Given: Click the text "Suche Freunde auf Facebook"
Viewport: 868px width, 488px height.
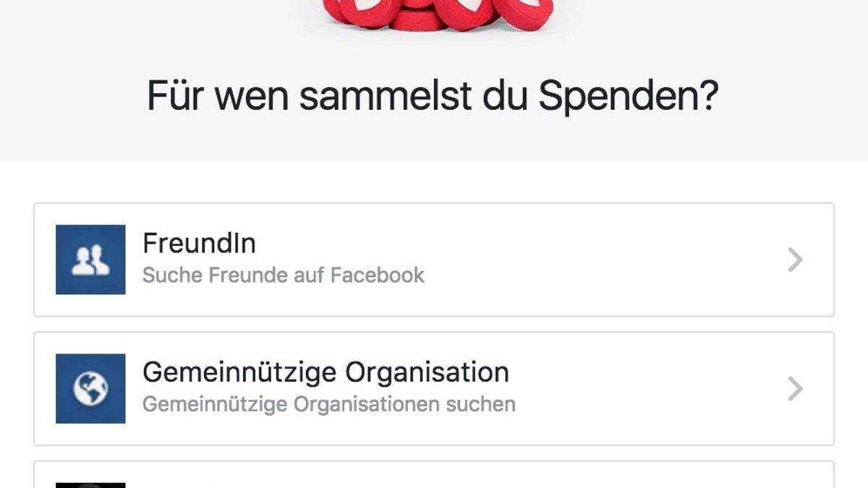Looking at the screenshot, I should (x=284, y=275).
